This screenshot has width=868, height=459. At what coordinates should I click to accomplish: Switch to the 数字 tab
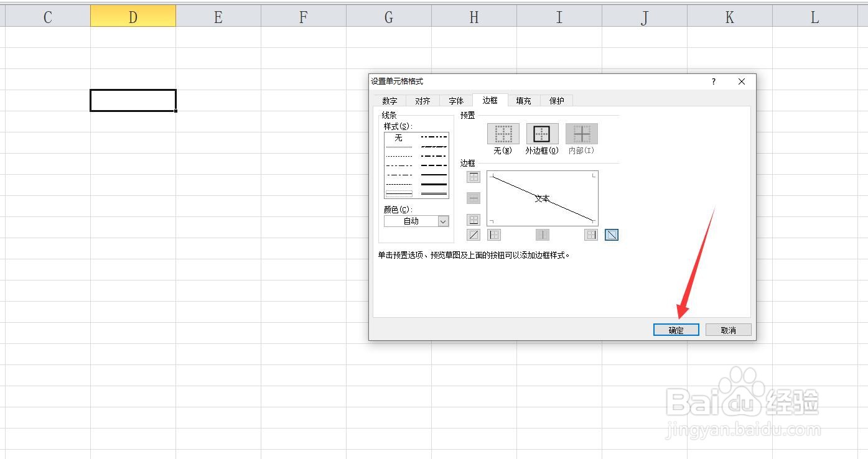click(390, 101)
